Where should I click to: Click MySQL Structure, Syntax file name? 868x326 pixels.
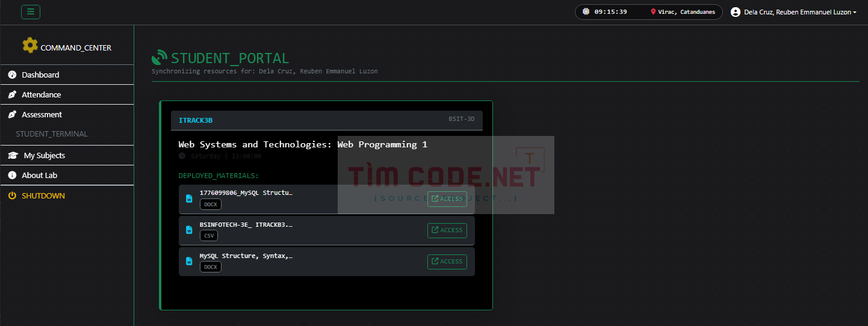pos(246,256)
